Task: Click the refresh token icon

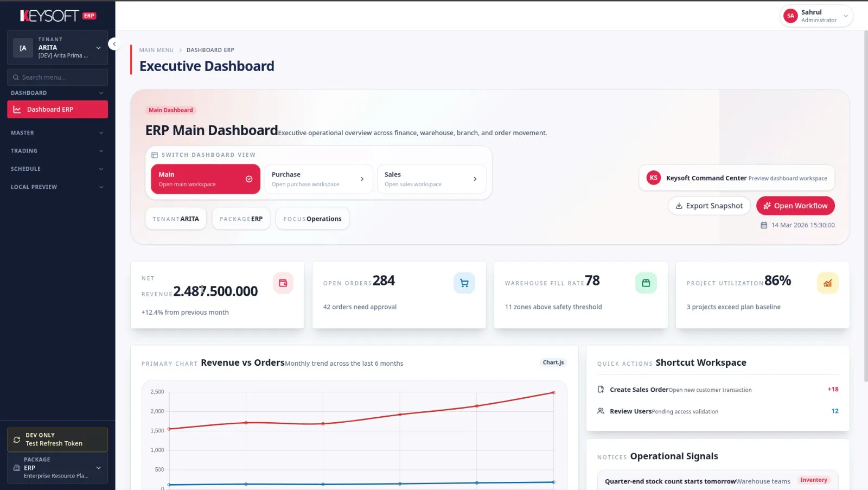Action: coord(17,440)
